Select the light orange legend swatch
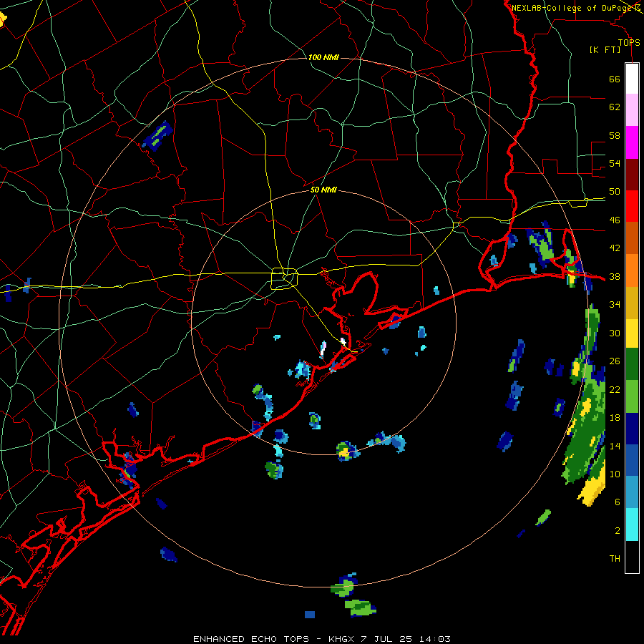The width and height of the screenshot is (644, 644). pos(632,270)
